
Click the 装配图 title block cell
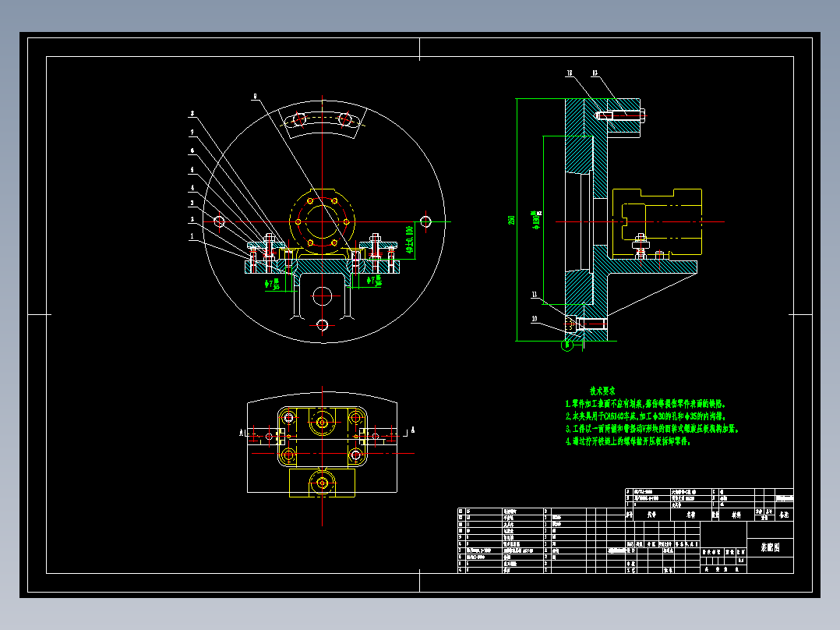coord(770,547)
